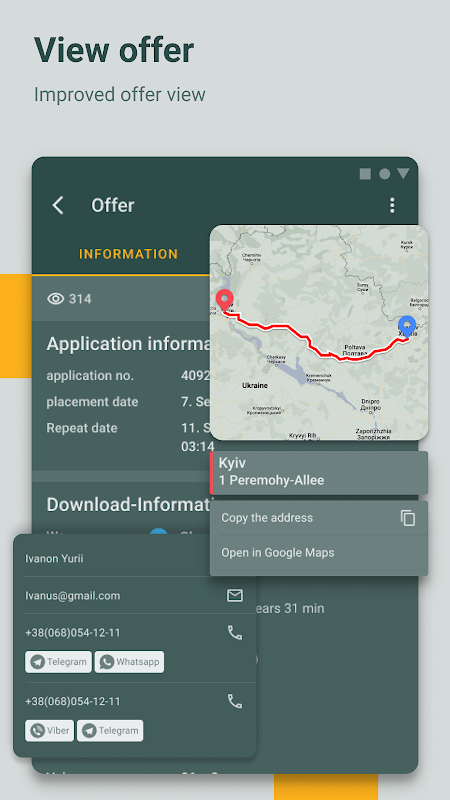Click the Poltava label on the map
Viewport: 450px width, 800px height.
354,350
